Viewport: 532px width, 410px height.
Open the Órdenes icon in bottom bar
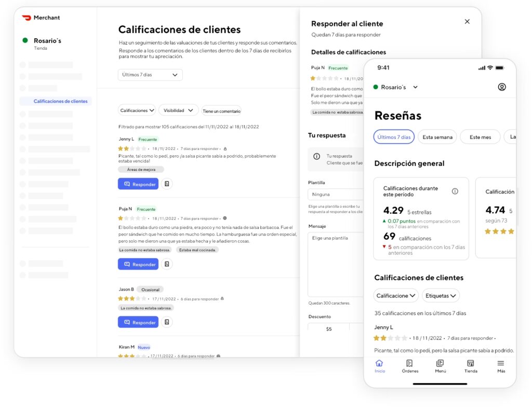coord(410,366)
